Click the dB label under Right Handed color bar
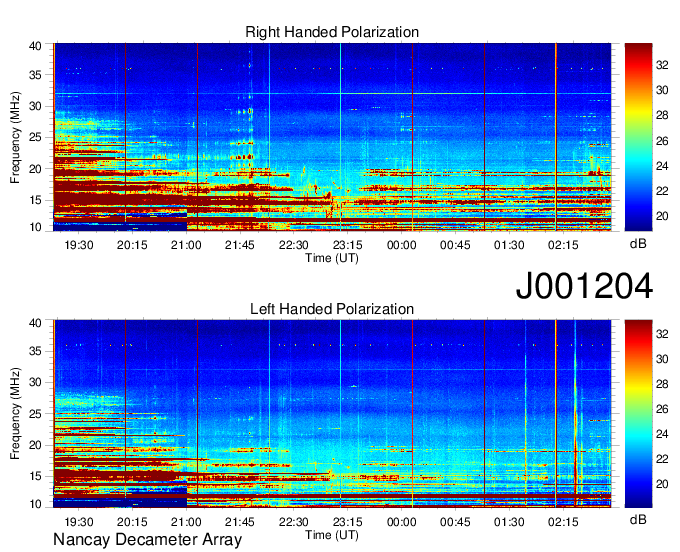The width and height of the screenshot is (680, 552). 638,244
